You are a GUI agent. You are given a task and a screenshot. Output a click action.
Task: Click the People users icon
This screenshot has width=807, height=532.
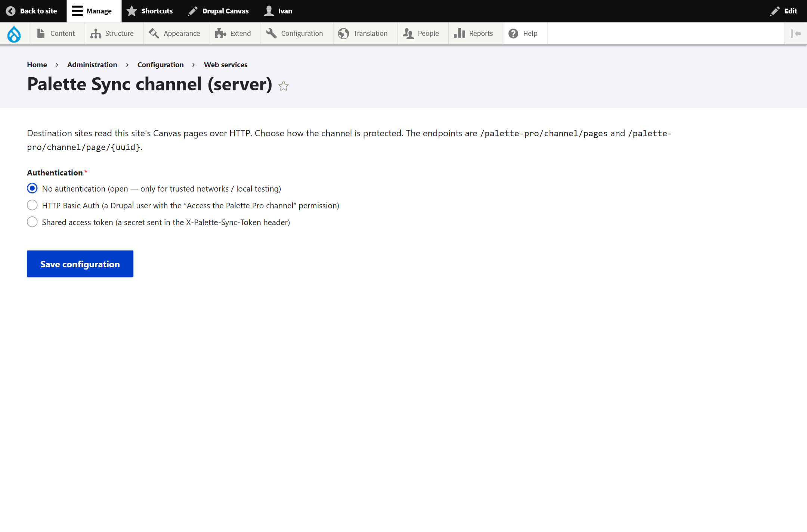coord(408,34)
